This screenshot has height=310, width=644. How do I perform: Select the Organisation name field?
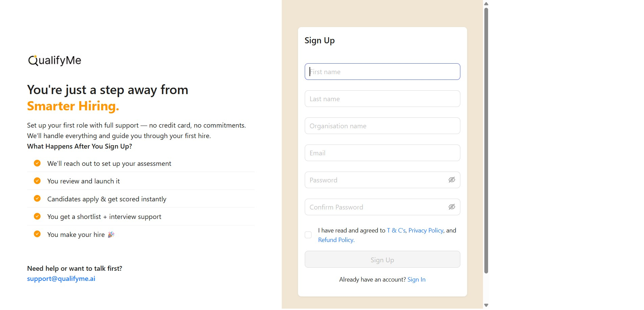click(x=382, y=126)
